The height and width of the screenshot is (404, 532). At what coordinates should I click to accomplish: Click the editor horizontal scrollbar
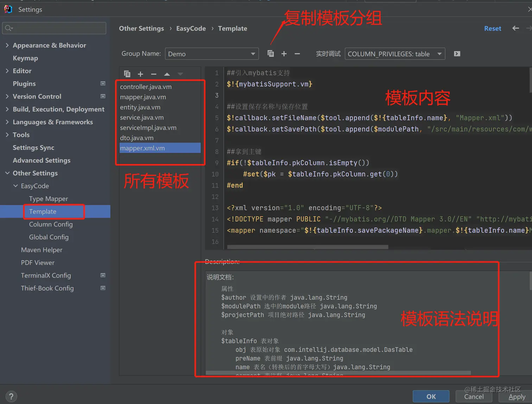pyautogui.click(x=308, y=247)
